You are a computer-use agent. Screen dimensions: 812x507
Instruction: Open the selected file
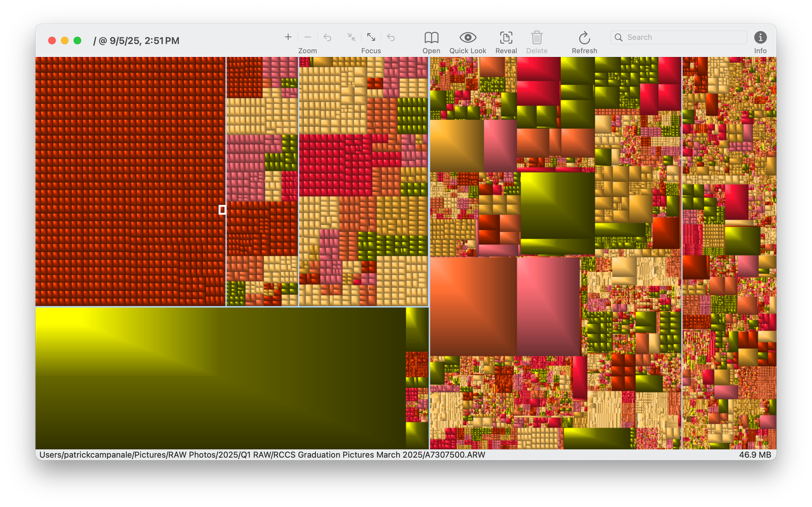432,37
